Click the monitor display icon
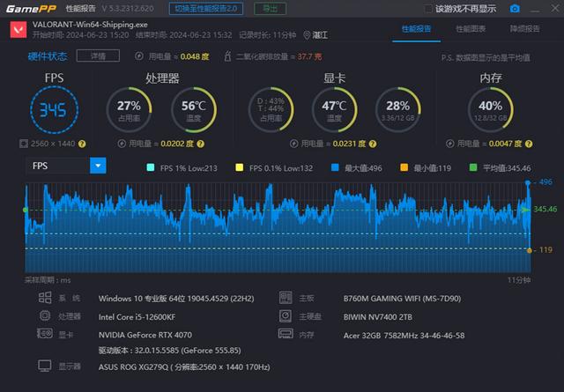 [x=45, y=366]
